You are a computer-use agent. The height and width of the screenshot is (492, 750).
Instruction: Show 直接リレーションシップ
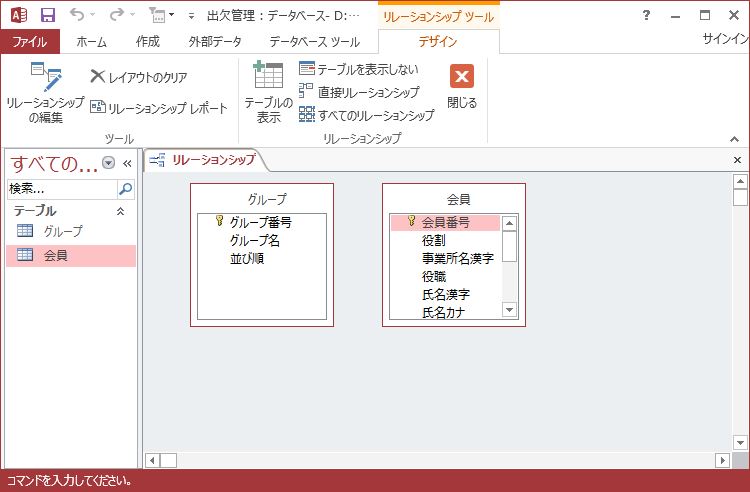point(359,92)
